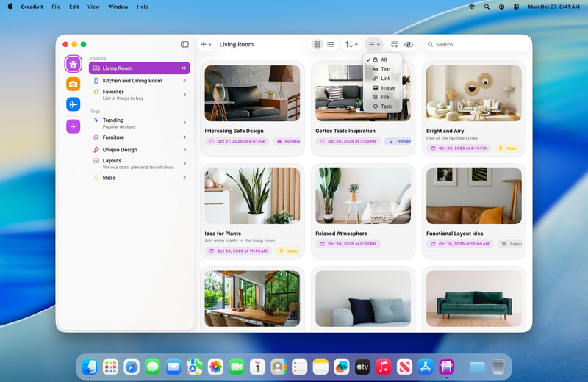Switch to list view layout
This screenshot has height=382, width=588.
click(331, 45)
